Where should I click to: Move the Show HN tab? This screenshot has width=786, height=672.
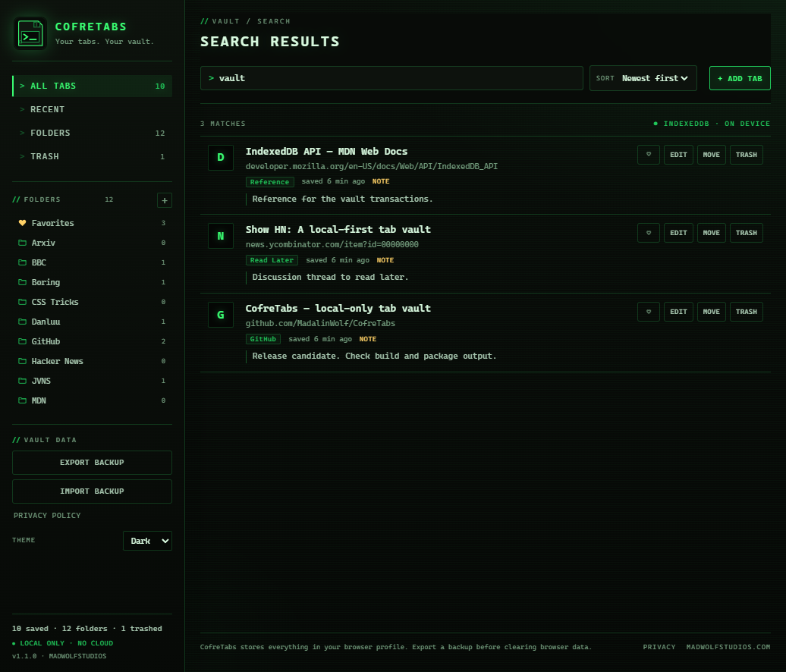712,233
